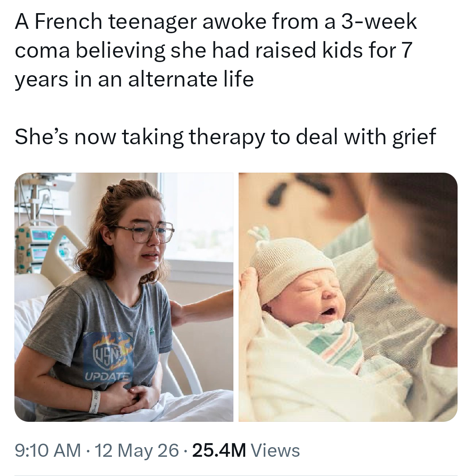The height and width of the screenshot is (476, 472).
Task: Select the tweet line starting 'A French teenager'
Action: [216, 21]
